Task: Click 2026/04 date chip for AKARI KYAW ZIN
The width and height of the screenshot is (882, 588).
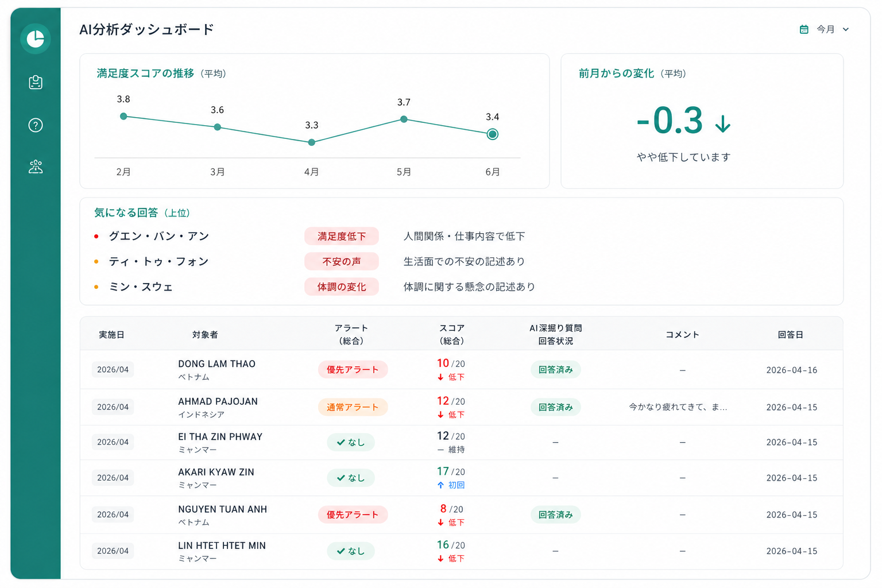Action: point(113,477)
